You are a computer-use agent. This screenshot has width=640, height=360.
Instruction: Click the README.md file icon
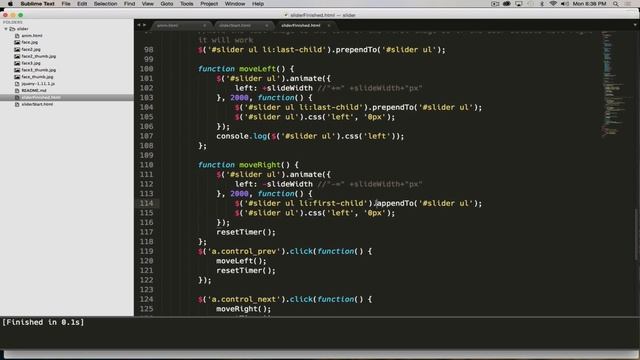click(x=17, y=91)
